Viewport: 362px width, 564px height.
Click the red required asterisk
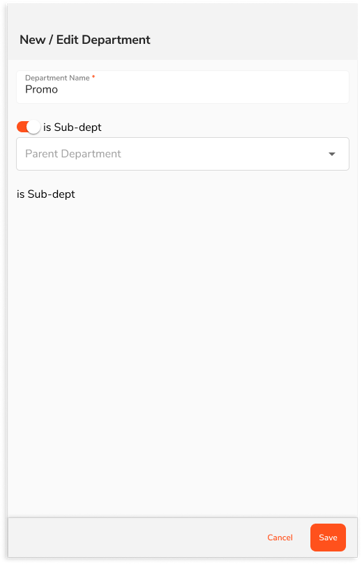tap(93, 77)
